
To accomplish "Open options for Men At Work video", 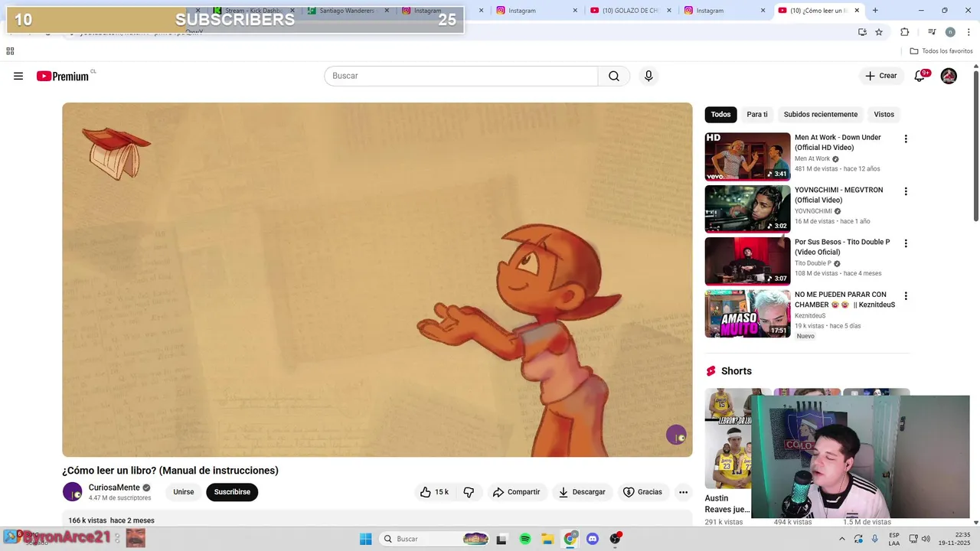I will tap(906, 139).
